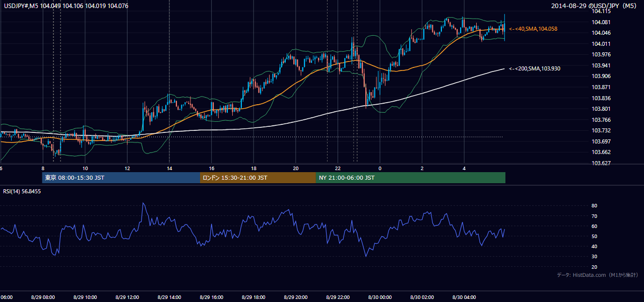This screenshot has width=644, height=302.
Task: Click price level 103.836 on the axis
Action: click(x=601, y=98)
